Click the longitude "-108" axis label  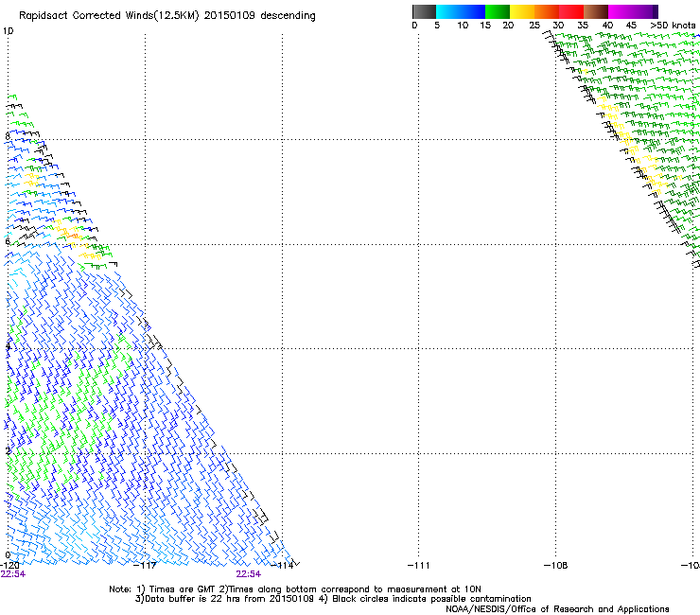click(x=556, y=566)
